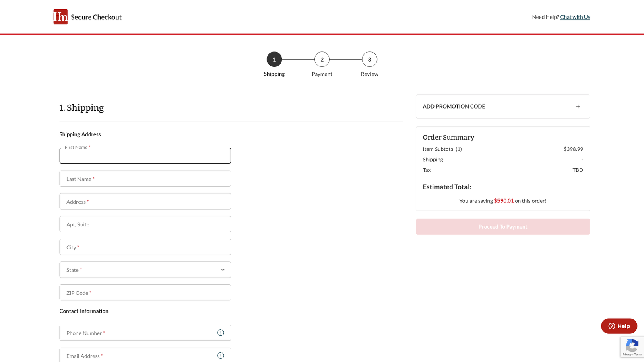The height and width of the screenshot is (362, 644).
Task: Click the State dropdown chevron arrow
Action: 223,270
